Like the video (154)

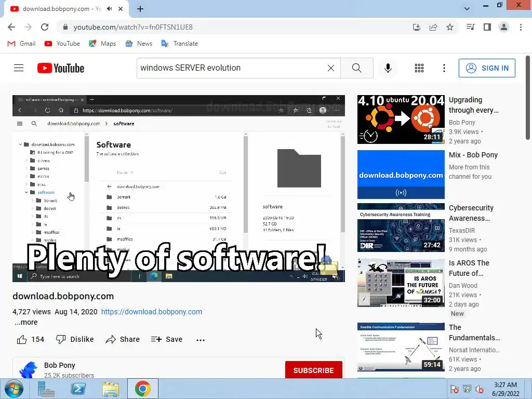tap(31, 339)
